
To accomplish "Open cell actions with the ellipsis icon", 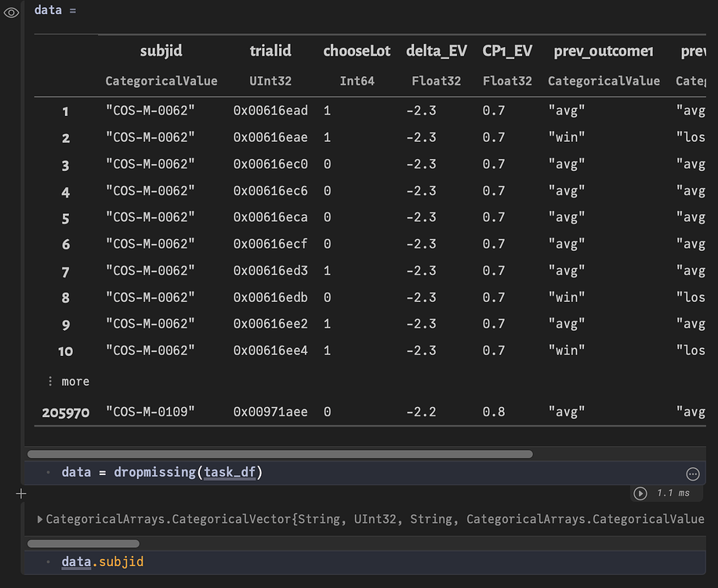I will [x=692, y=473].
